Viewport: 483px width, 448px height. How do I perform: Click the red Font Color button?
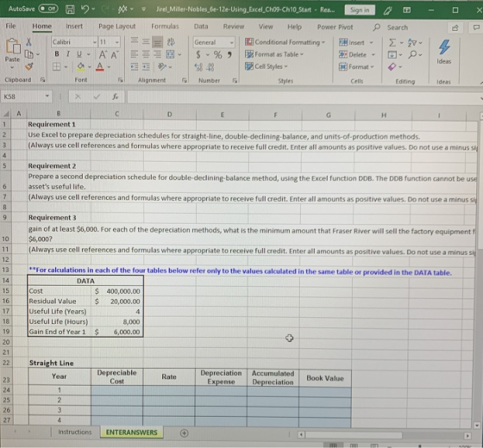99,66
